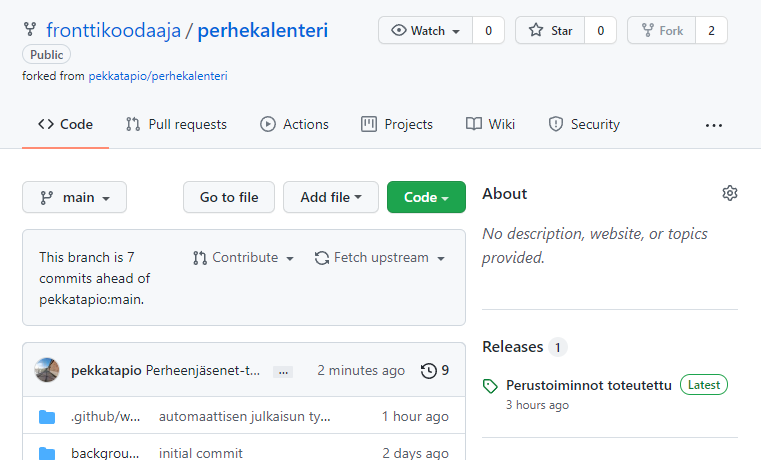Open the Perheenjäsenet-t... commit message
This screenshot has height=460, width=761.
[203, 371]
